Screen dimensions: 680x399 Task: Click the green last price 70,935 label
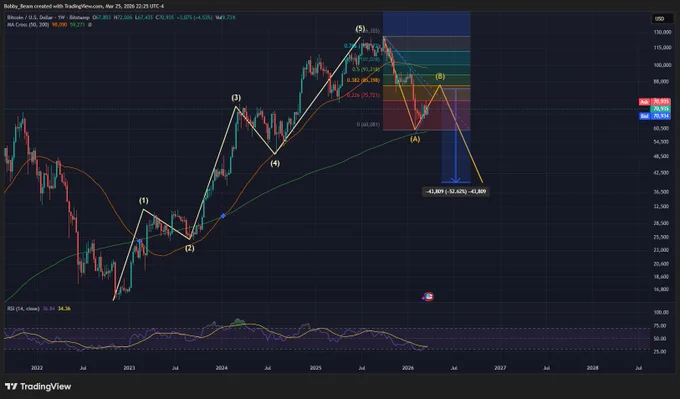[660, 109]
